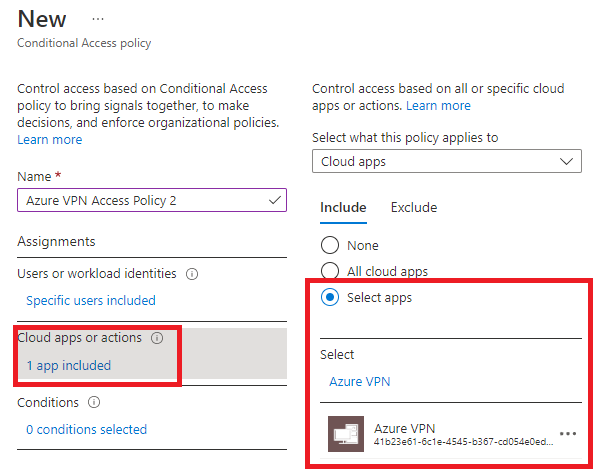Open the 0 conditions selected link
This screenshot has width=605, height=472.
click(x=86, y=430)
